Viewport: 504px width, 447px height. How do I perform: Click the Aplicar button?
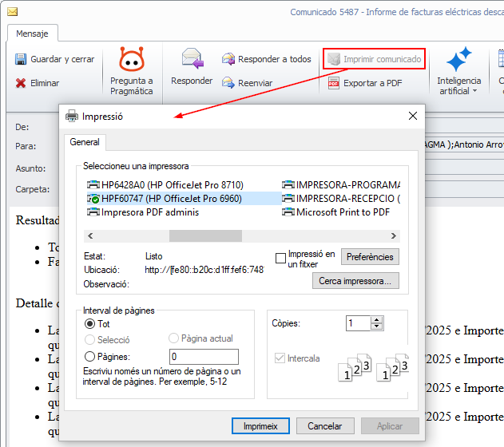390,426
